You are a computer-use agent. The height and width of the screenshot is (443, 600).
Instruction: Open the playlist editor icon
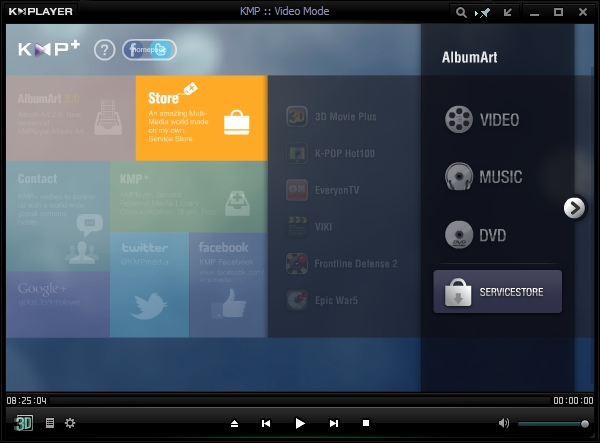pos(50,423)
